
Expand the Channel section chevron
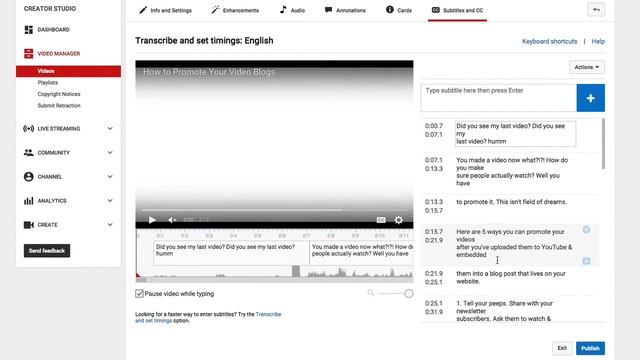click(x=110, y=177)
